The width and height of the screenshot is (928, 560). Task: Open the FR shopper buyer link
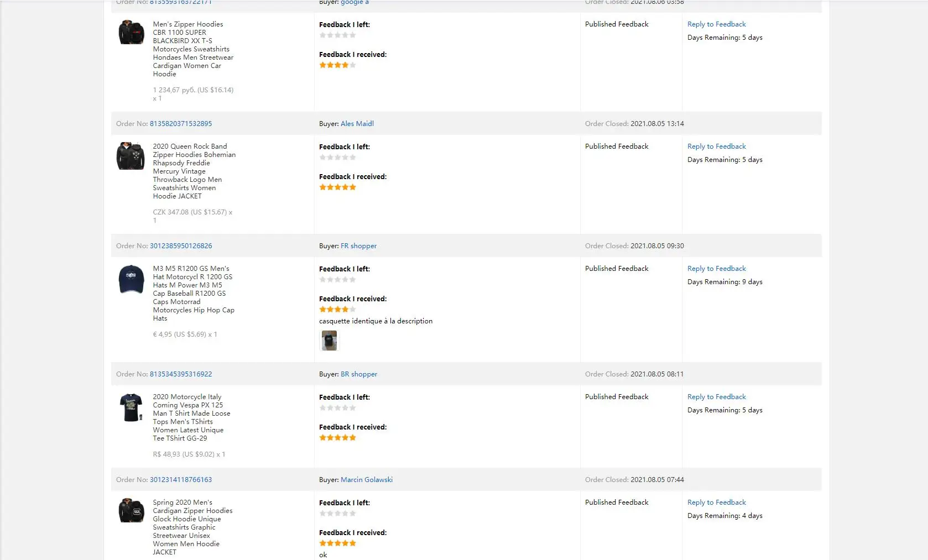tap(358, 246)
